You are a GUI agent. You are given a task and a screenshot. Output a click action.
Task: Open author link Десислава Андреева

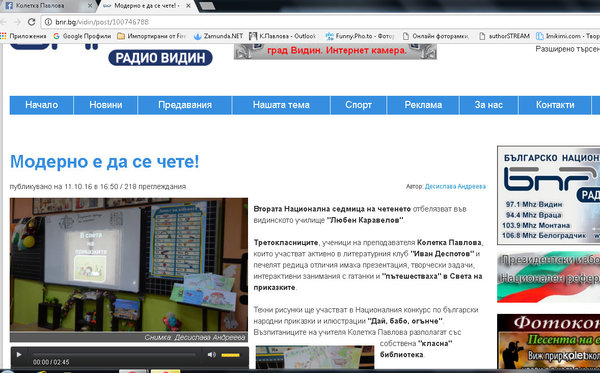[455, 186]
